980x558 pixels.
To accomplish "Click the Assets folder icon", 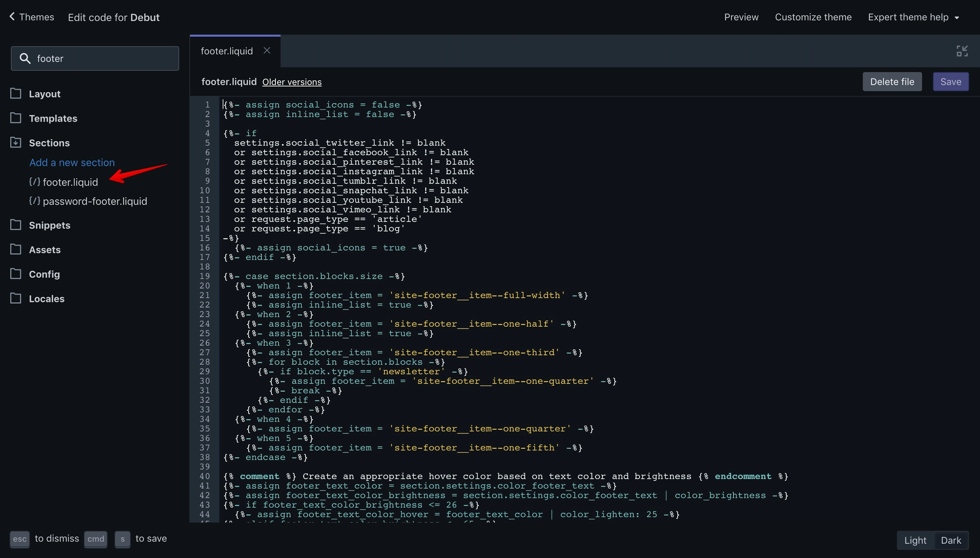I will pos(15,250).
